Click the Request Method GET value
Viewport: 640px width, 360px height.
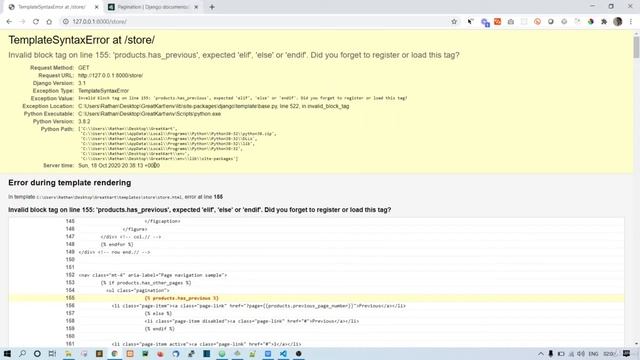84,68
